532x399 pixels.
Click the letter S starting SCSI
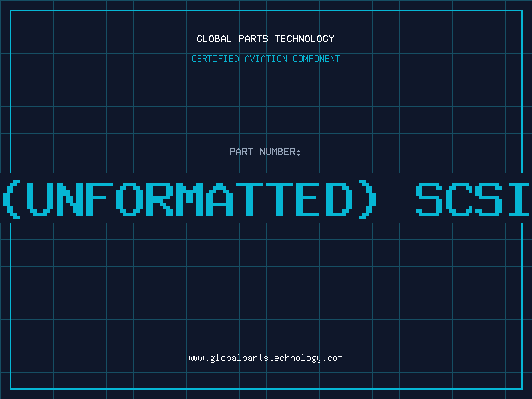pos(429,199)
